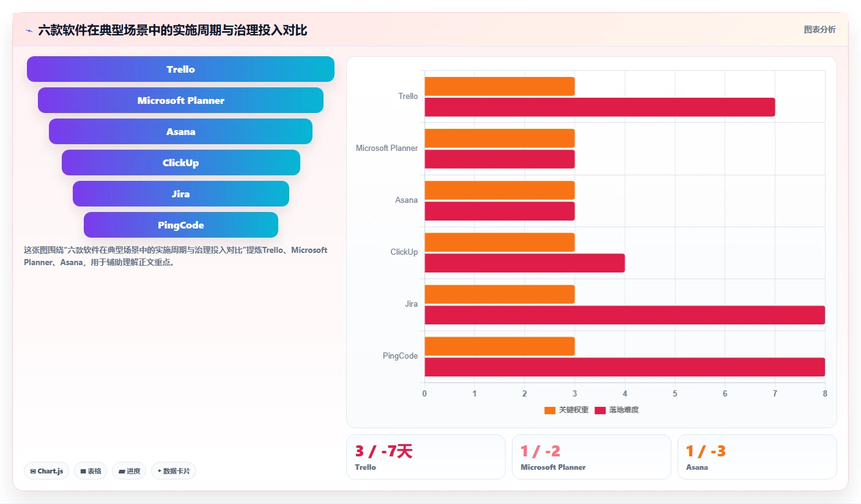Click the x-axis tick value 4

(625, 393)
